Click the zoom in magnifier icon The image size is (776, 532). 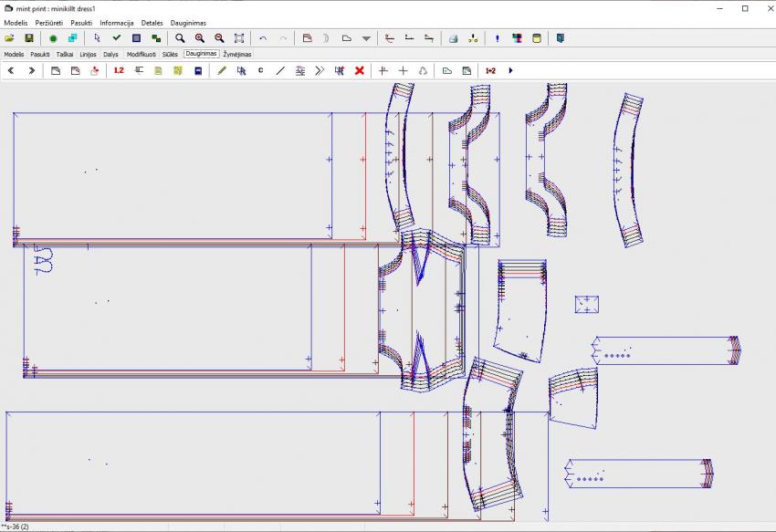click(x=199, y=38)
